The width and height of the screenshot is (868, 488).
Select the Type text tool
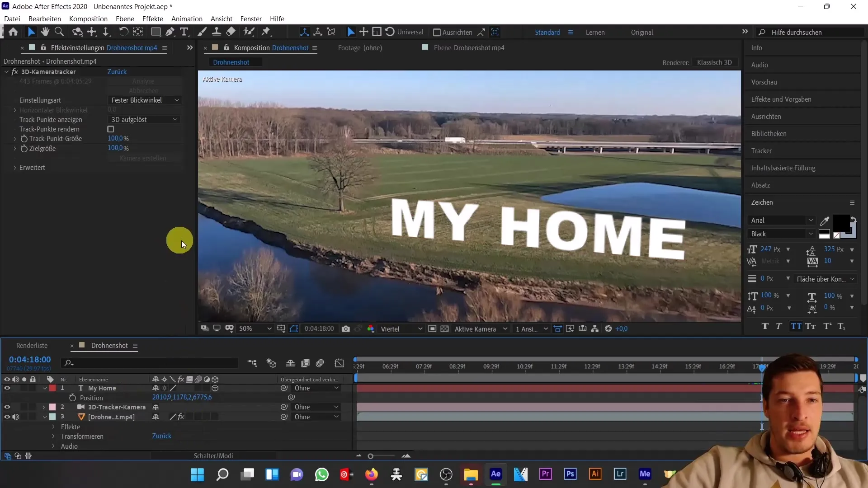[x=184, y=32]
